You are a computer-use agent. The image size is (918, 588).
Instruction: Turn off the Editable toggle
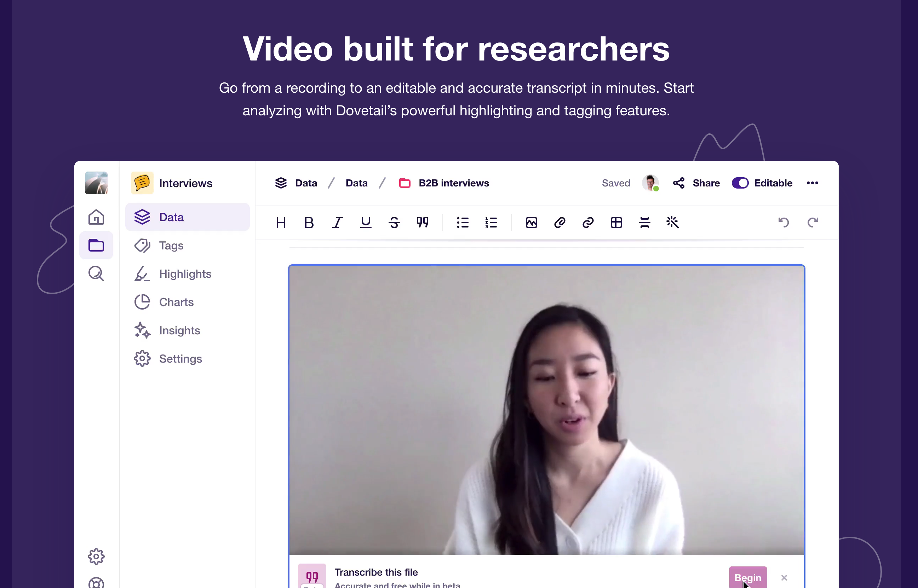click(x=740, y=183)
